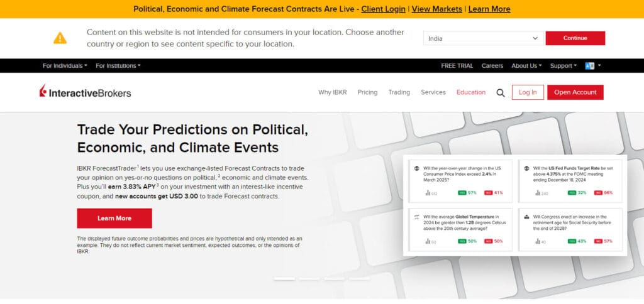Expand the For Individuals menu
644x304 pixels.
pos(65,66)
